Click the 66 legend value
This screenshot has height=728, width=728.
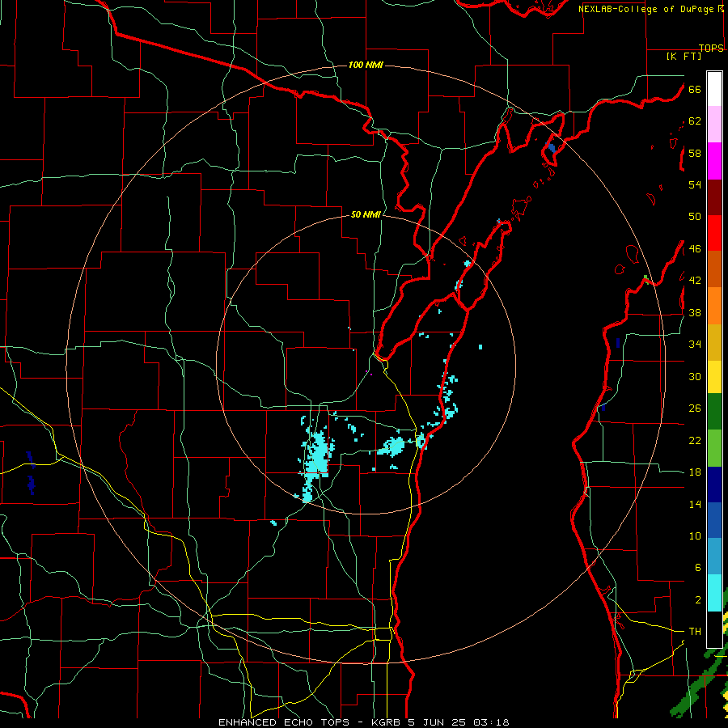[695, 89]
